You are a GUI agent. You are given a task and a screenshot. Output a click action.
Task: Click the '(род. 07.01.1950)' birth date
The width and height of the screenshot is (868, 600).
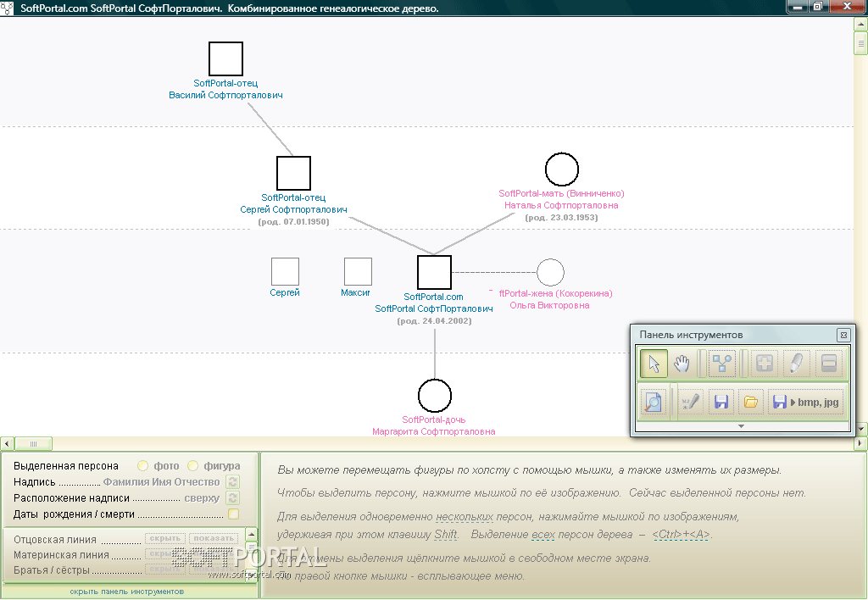pos(293,222)
